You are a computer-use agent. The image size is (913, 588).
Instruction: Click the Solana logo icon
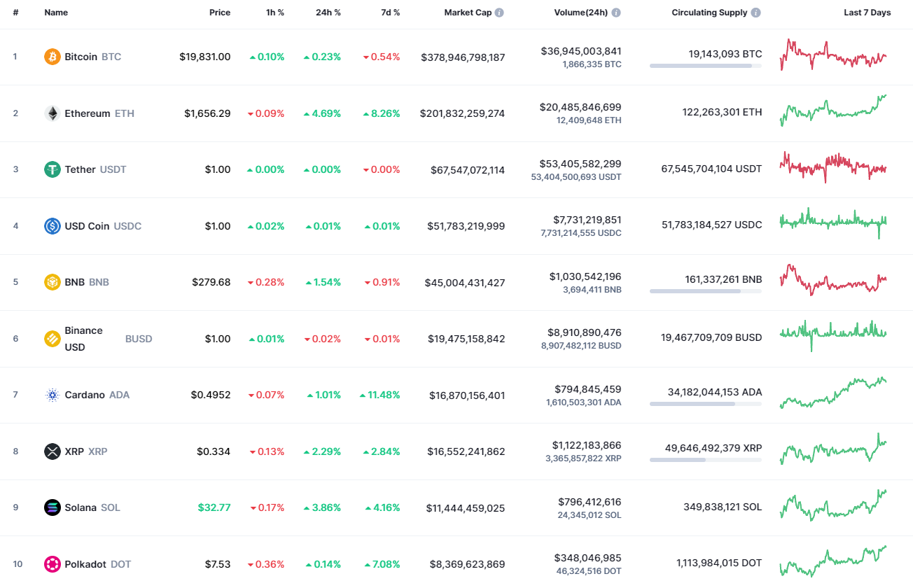pos(53,507)
